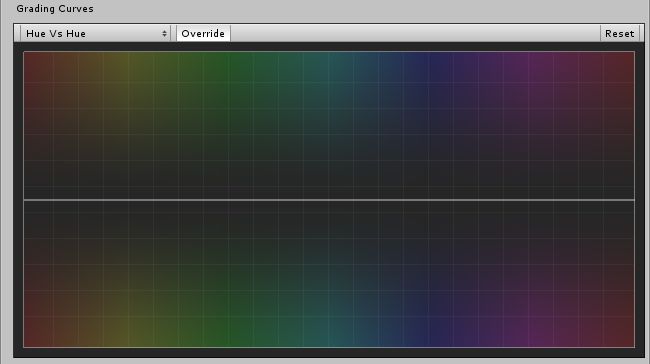Open the Hue Vs Hue curve dropdown

tap(95, 34)
